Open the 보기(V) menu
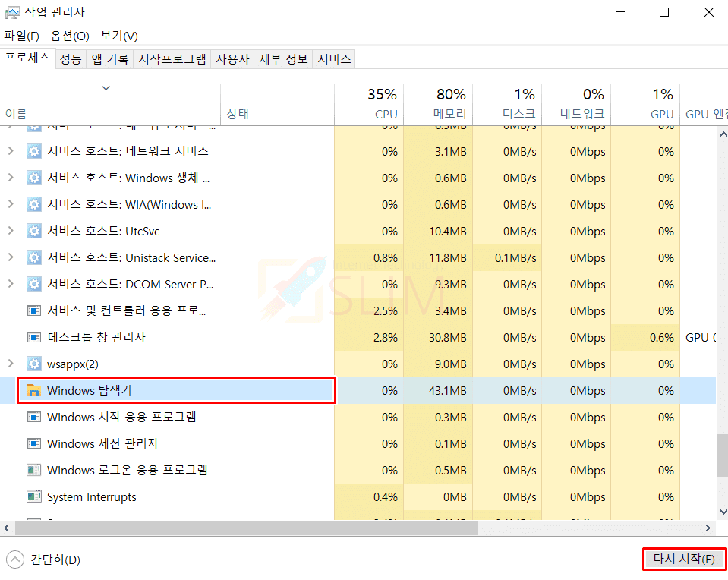728x580 pixels. 119,36
